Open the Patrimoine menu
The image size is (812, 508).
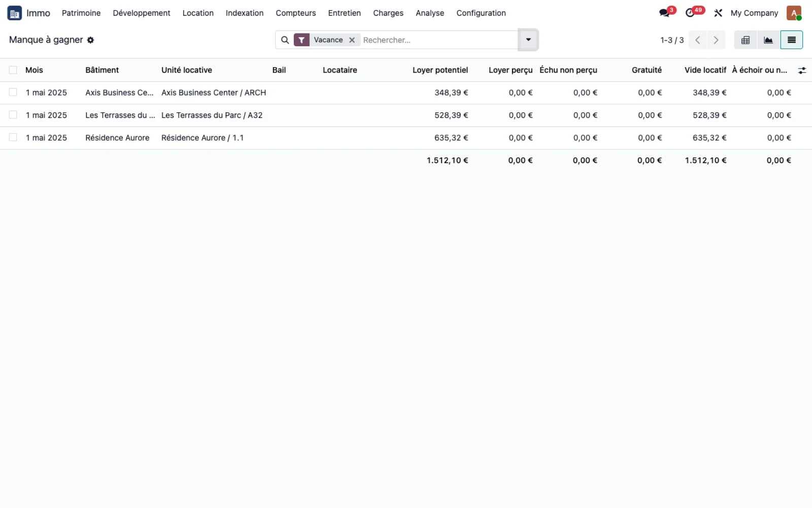pos(81,13)
